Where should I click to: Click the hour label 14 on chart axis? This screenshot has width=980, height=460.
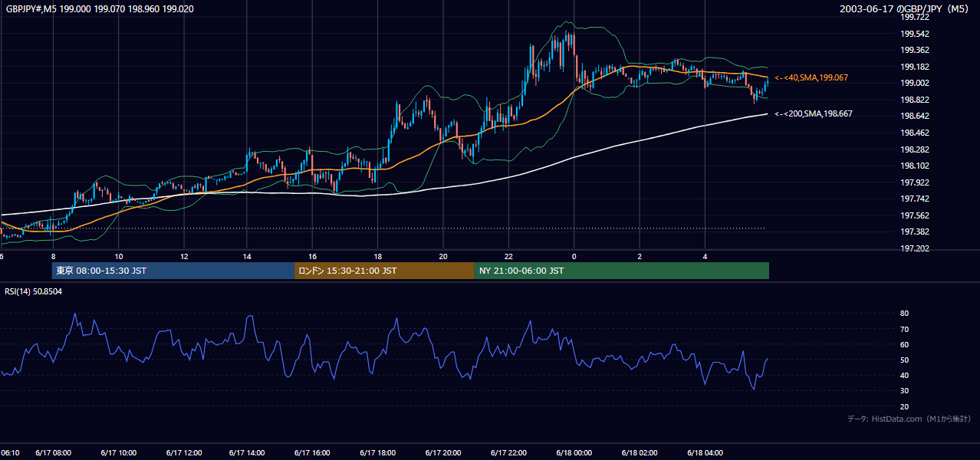click(247, 256)
